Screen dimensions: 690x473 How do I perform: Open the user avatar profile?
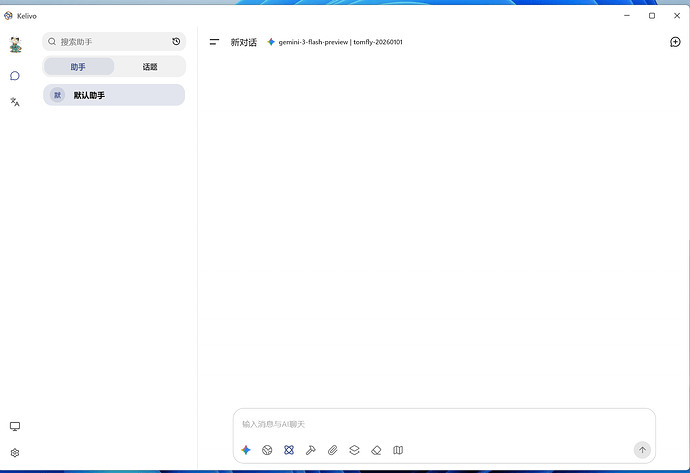15,44
